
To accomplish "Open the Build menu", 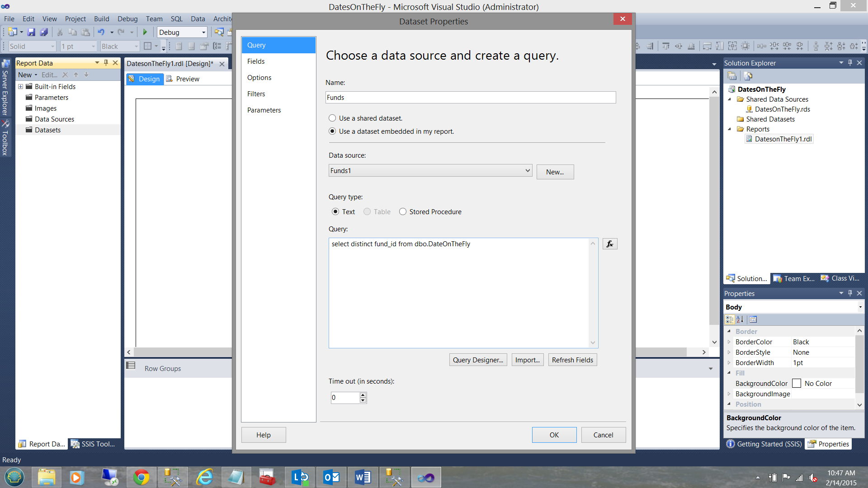I will click(101, 19).
